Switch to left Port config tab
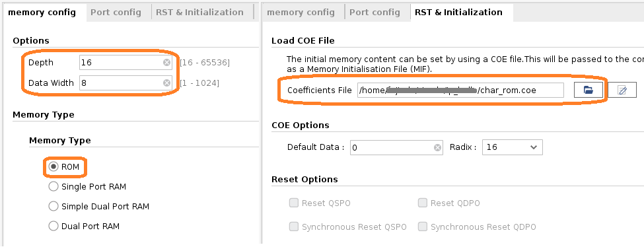The height and width of the screenshot is (247, 644). [116, 13]
